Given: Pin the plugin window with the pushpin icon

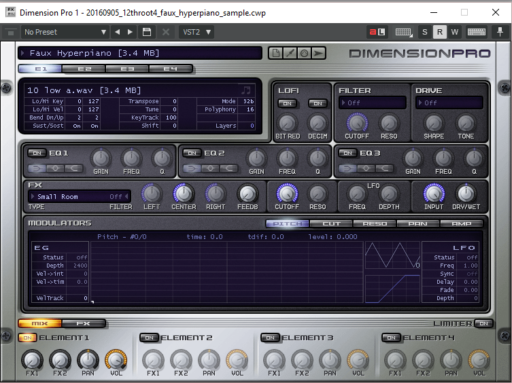Looking at the screenshot, I should pyautogui.click(x=500, y=32).
